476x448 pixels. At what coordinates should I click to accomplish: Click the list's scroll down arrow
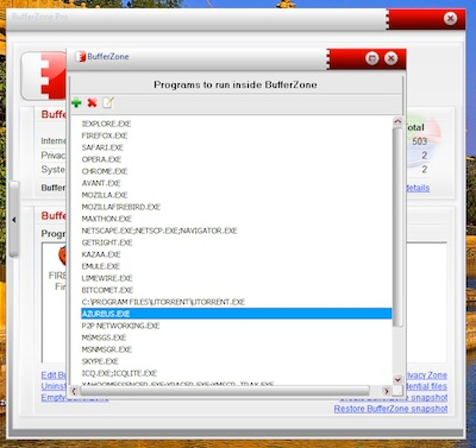pyautogui.click(x=398, y=379)
